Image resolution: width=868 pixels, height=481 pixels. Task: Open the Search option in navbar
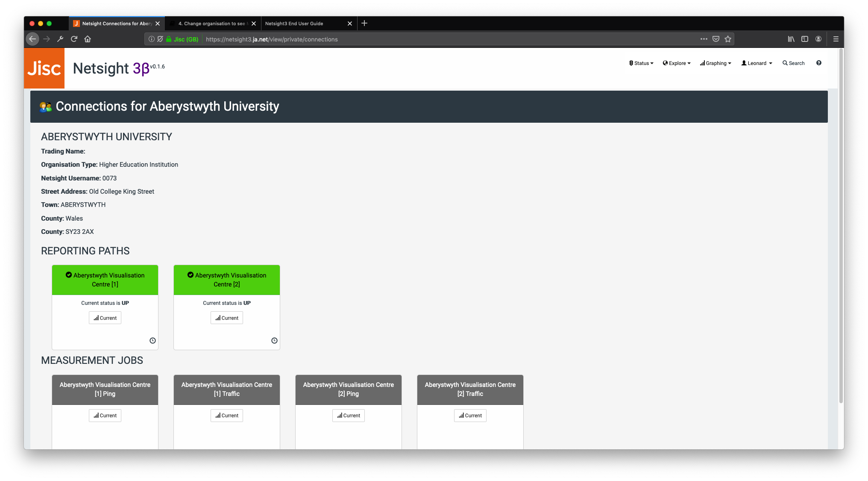[x=794, y=63]
